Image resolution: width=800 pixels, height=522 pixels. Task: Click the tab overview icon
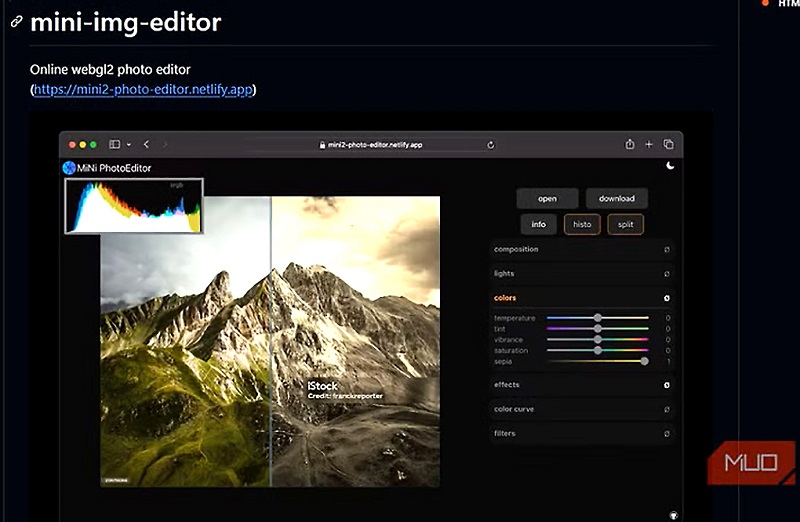tap(668, 144)
